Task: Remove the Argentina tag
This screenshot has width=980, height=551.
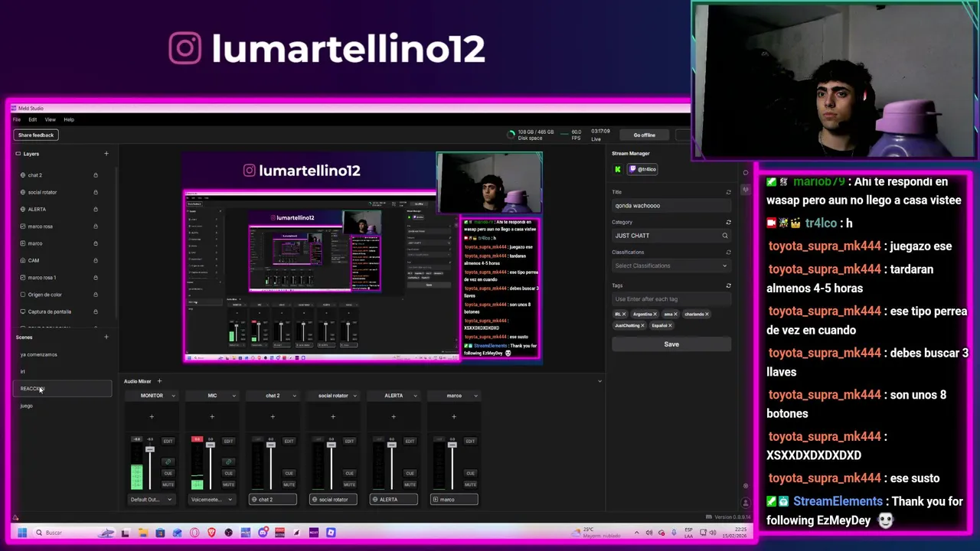Action: point(655,314)
